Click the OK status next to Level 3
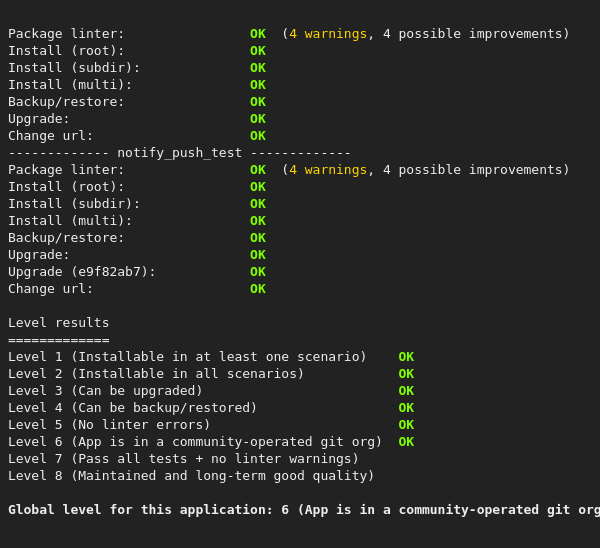600x548 pixels. (406, 391)
